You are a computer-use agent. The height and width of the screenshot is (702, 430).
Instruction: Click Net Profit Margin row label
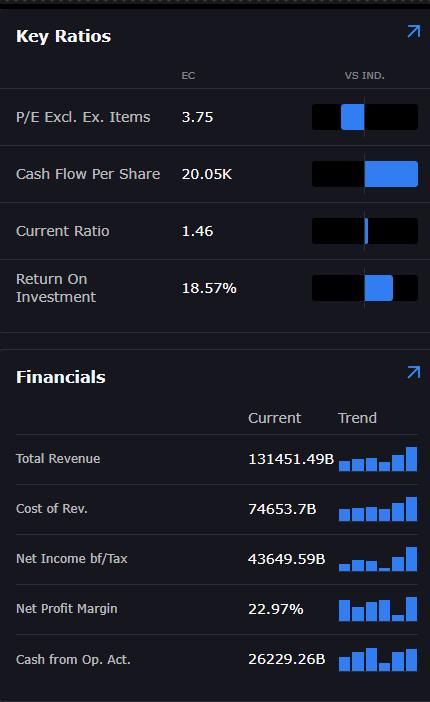tap(67, 609)
